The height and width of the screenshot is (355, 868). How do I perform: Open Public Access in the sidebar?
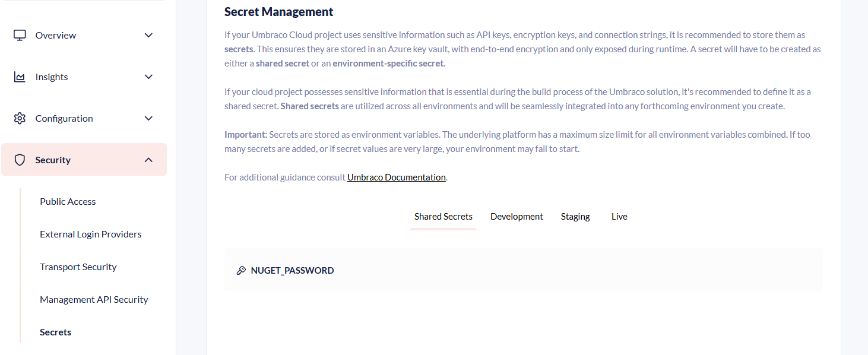68,202
